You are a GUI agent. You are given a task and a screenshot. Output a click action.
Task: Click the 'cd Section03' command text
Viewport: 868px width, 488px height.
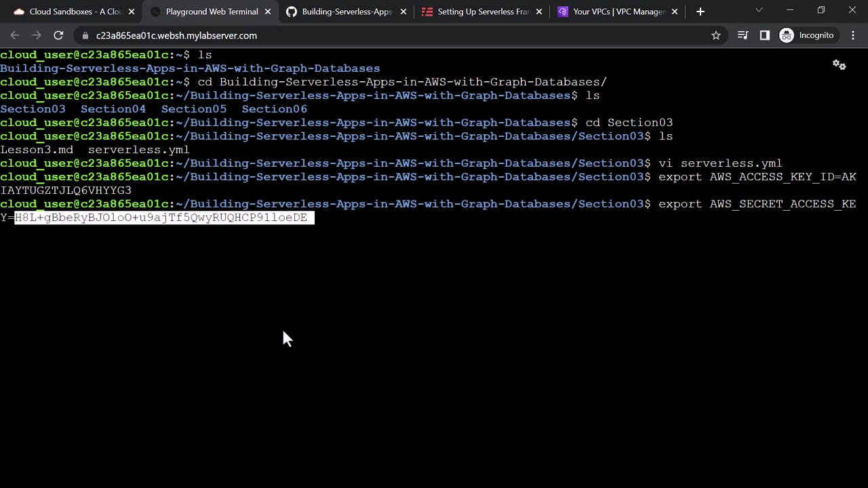pos(629,123)
